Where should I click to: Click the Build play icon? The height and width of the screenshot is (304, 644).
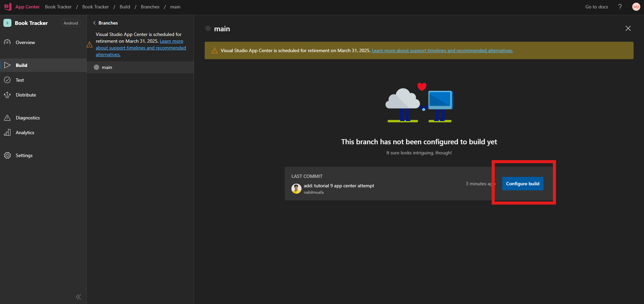click(7, 65)
